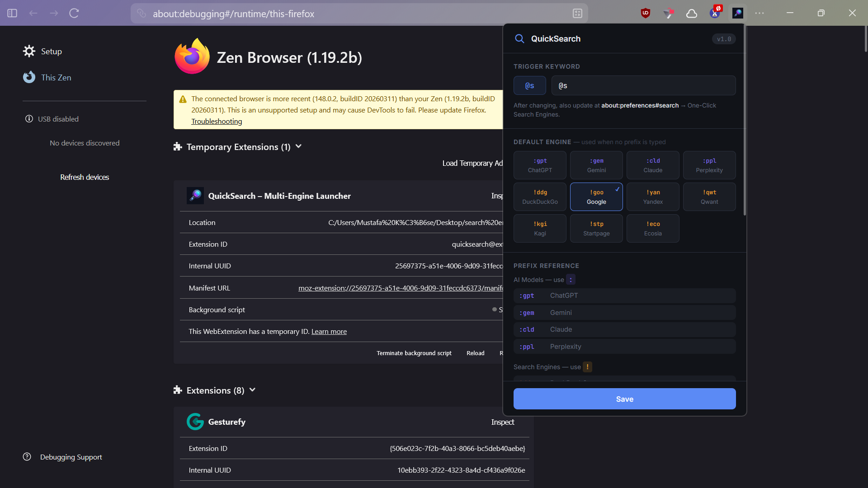868x488 pixels.
Task: Click the Debugging Support help icon
Action: [27, 457]
